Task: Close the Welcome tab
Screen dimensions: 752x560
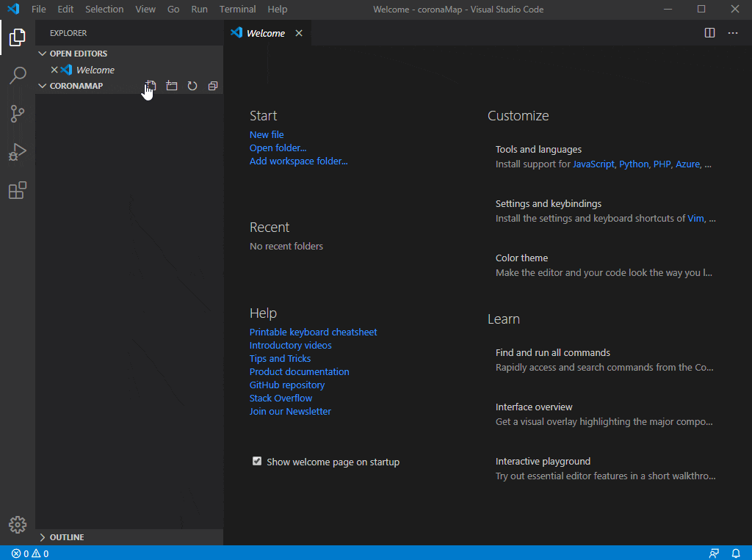Action: (x=299, y=33)
